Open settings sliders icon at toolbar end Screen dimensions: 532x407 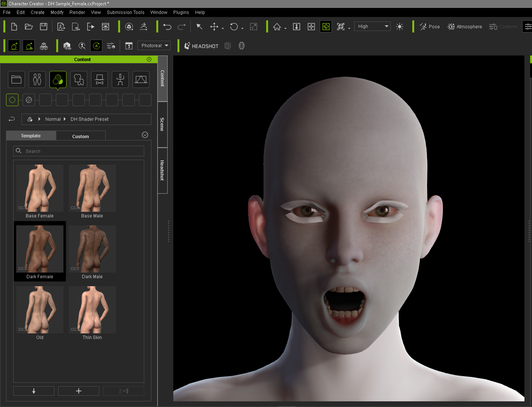527,26
